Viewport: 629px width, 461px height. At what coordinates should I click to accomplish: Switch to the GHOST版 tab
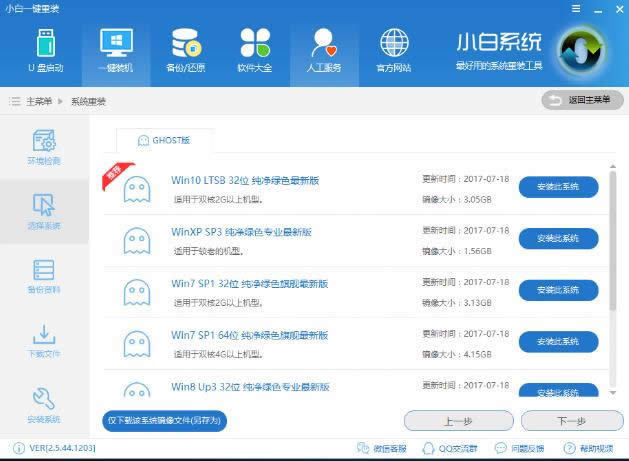pos(164,141)
